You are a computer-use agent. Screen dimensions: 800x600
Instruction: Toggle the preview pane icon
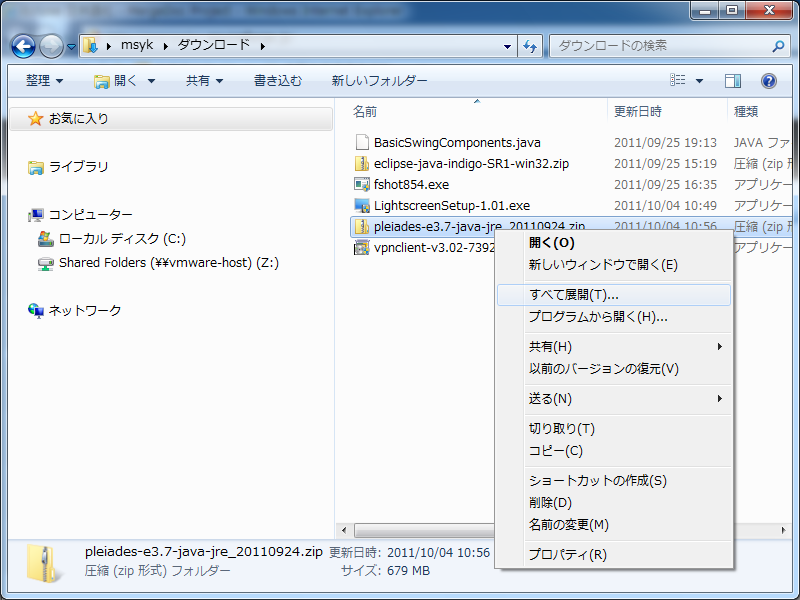pyautogui.click(x=733, y=81)
